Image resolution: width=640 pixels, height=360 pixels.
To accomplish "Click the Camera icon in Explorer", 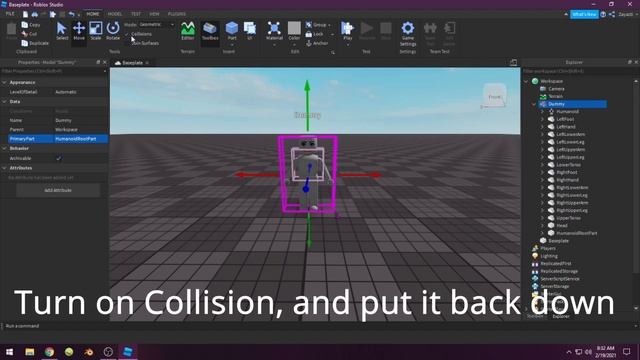I will (543, 89).
